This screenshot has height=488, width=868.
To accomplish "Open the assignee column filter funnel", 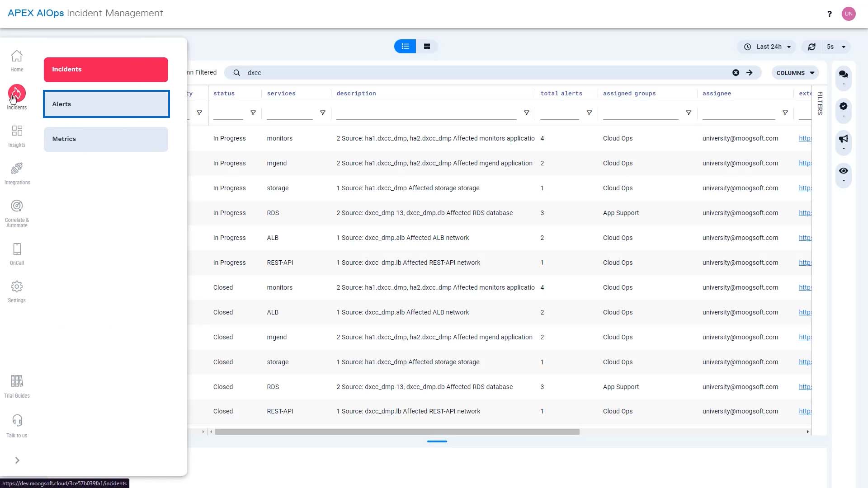I will coord(785,113).
